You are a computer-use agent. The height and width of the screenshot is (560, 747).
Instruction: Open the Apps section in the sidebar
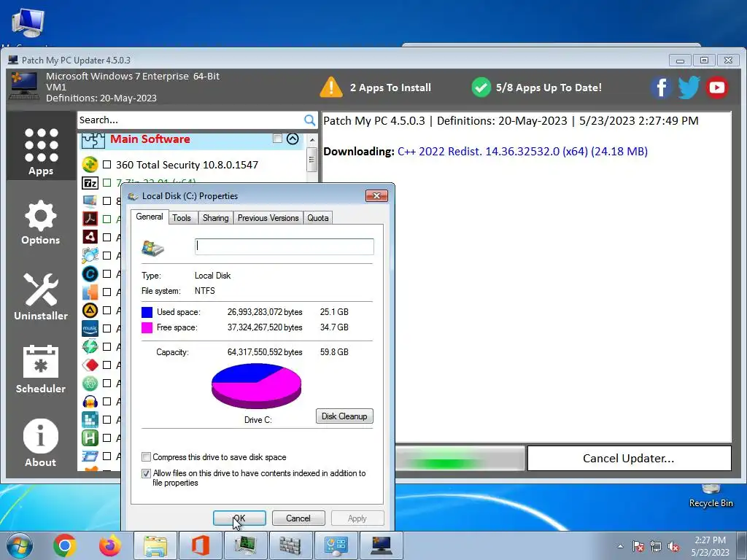click(41, 152)
